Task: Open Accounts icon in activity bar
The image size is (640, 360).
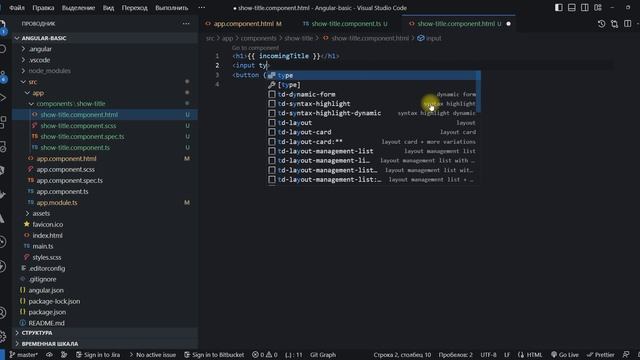Action: pyautogui.click(x=2, y=313)
